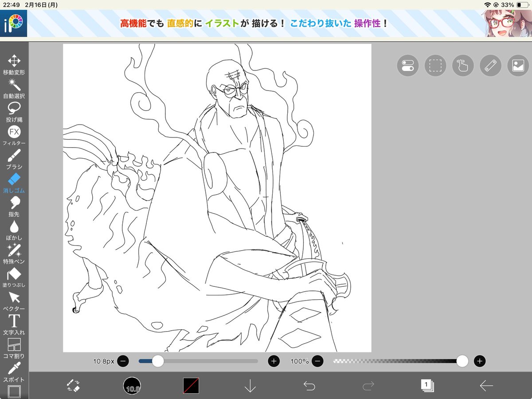The image size is (532, 399).
Task: Open the フィルター FX tool
Action: pos(14,136)
